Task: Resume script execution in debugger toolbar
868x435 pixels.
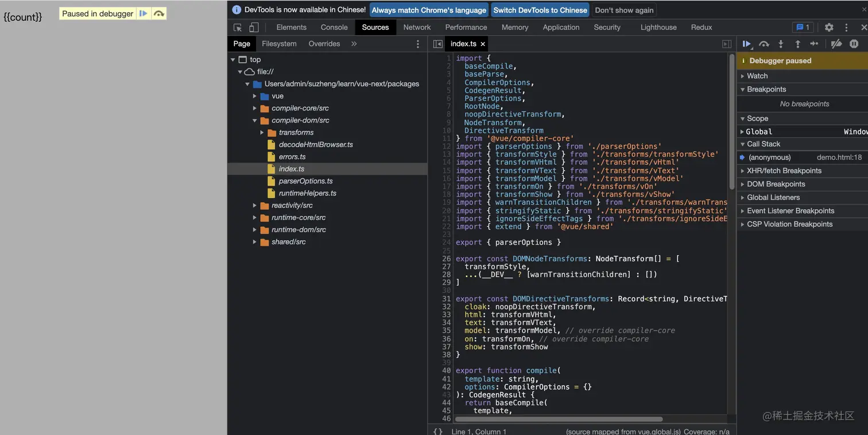Action: (x=746, y=44)
